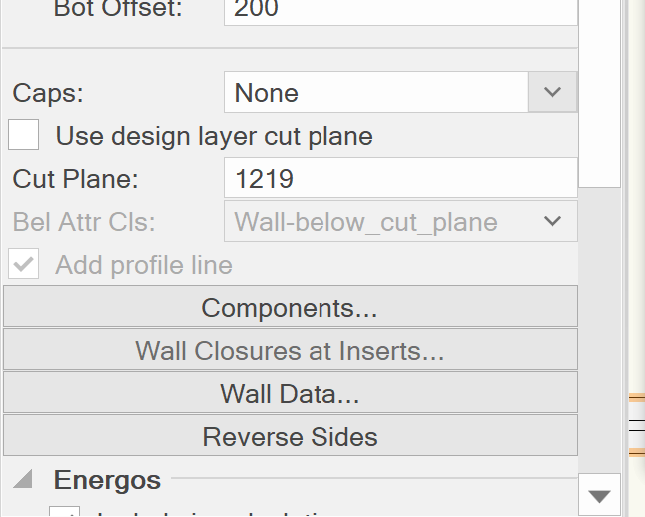Click the scroll down arrow of the palette
This screenshot has width=645, height=517.
pos(599,495)
